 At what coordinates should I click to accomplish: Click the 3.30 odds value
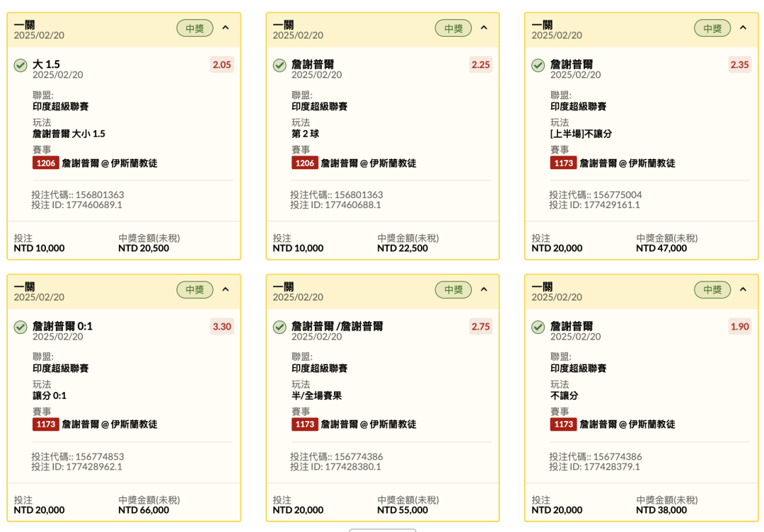pos(221,326)
